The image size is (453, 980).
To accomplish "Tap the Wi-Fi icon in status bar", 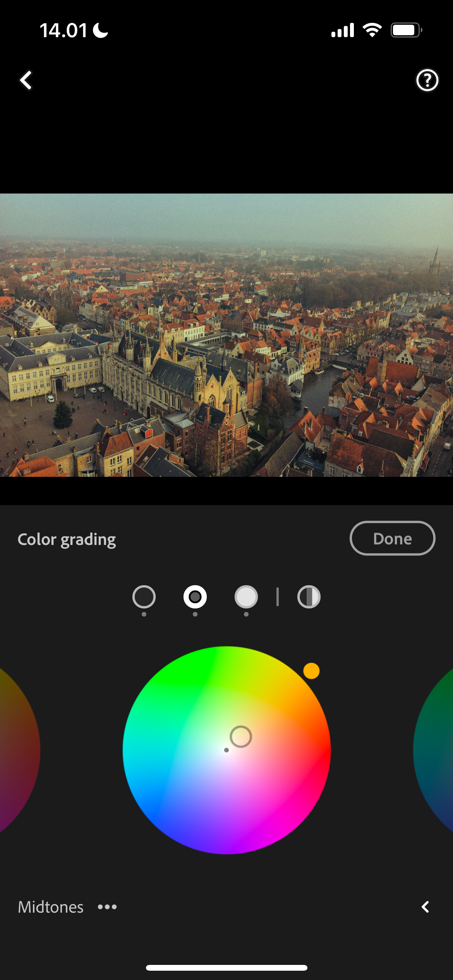I will 372,30.
